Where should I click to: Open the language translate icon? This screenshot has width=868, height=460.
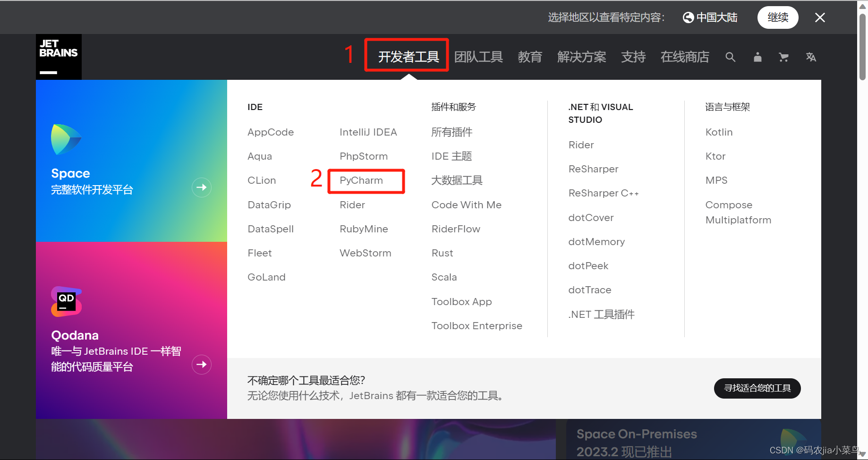click(x=811, y=57)
